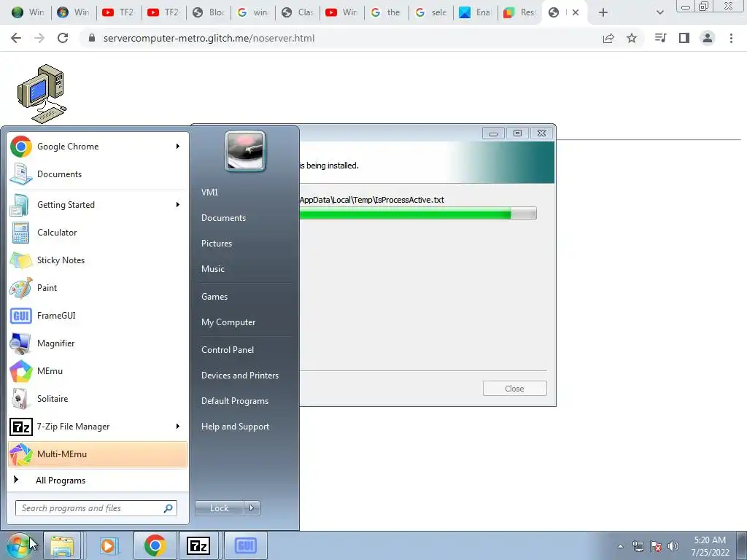Click Close in the installer dialog
747x560 pixels.
pos(514,389)
